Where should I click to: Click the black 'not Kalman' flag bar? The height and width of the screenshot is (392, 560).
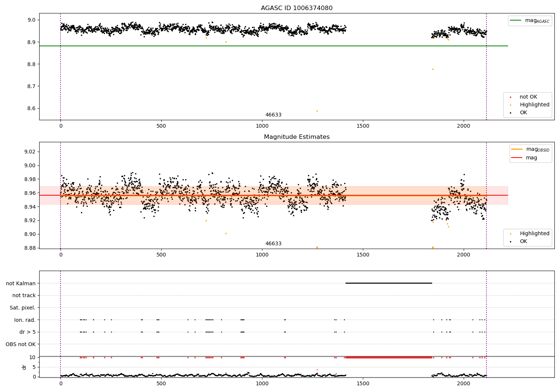coord(389,283)
